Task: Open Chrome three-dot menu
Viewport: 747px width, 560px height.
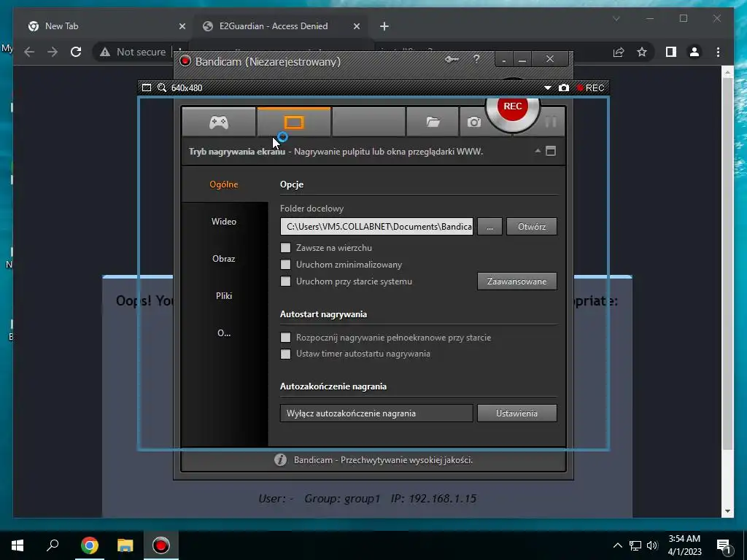Action: coord(718,52)
